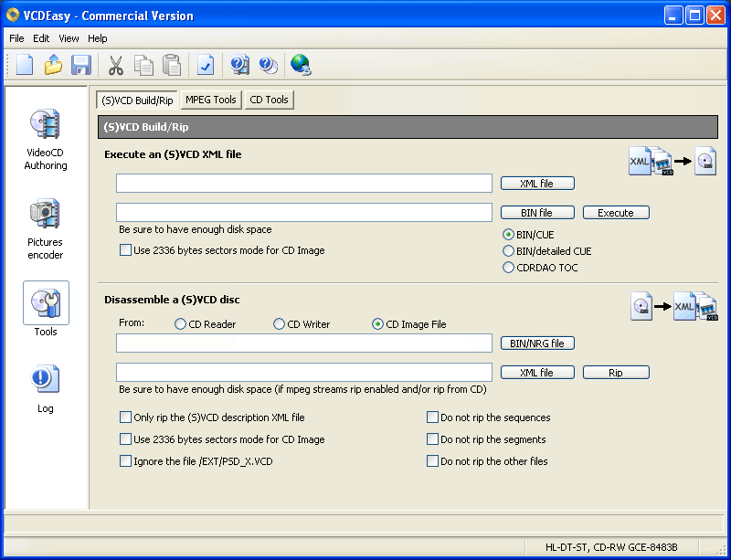Click the Paste clipboard icon
731x560 pixels.
[x=172, y=64]
